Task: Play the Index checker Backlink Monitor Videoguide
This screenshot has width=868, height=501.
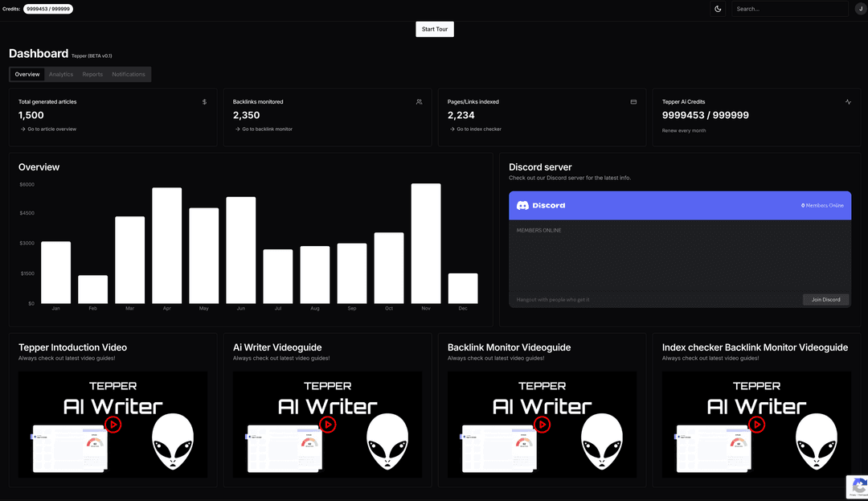Action: 757,425
